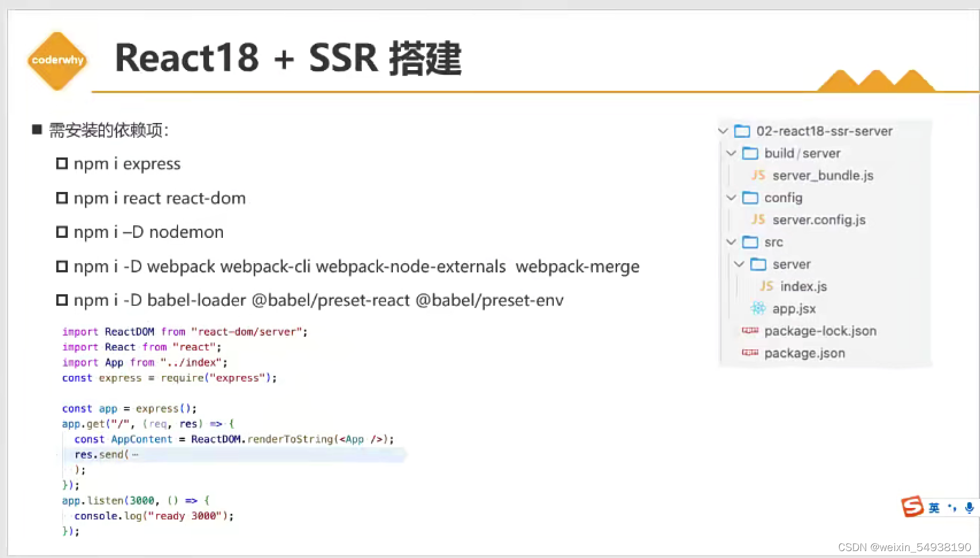
Task: Collapse the src folder chevron
Action: 731,242
